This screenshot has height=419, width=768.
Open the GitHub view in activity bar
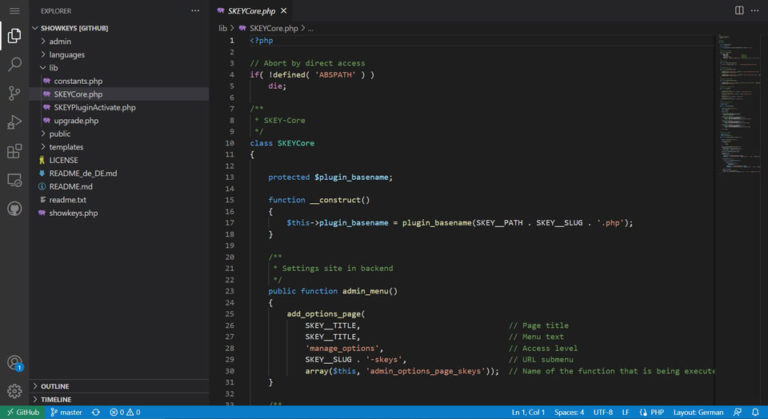coord(14,209)
